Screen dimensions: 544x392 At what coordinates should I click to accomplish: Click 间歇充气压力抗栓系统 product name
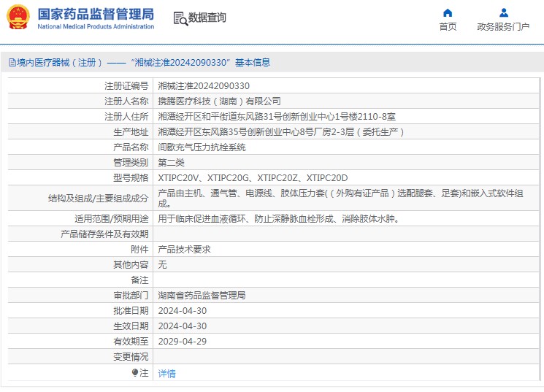pos(202,147)
